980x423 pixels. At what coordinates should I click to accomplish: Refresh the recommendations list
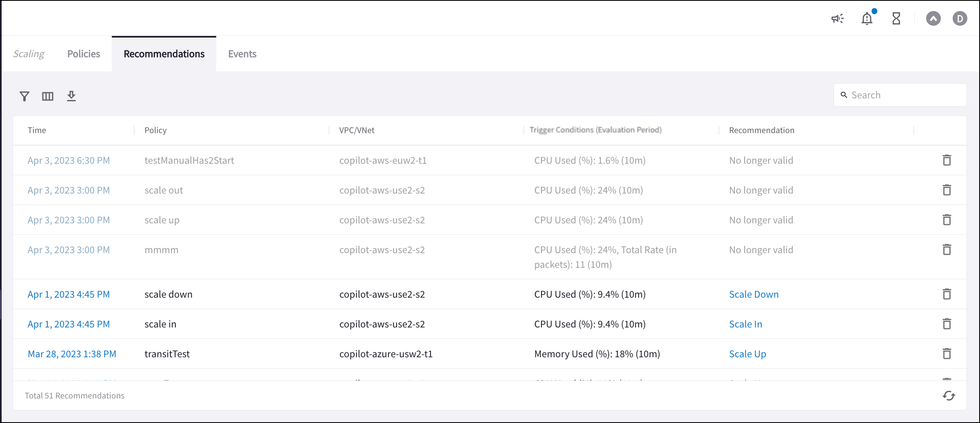pos(949,395)
